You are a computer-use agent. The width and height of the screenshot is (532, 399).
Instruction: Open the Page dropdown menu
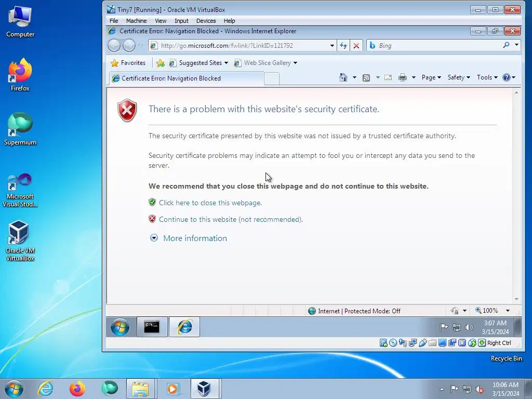(431, 78)
